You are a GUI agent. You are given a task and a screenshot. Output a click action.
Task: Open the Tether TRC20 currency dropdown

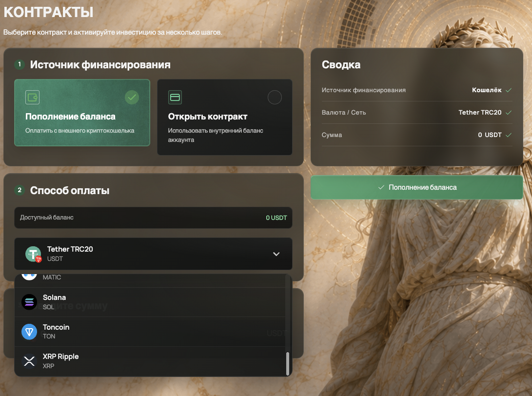tap(153, 254)
